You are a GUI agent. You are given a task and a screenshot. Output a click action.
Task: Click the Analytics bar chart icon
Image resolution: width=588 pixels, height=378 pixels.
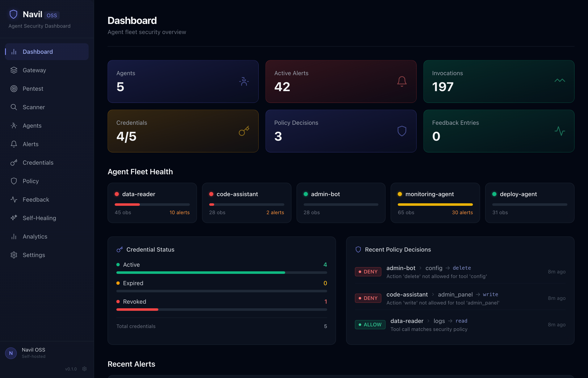[14, 236]
